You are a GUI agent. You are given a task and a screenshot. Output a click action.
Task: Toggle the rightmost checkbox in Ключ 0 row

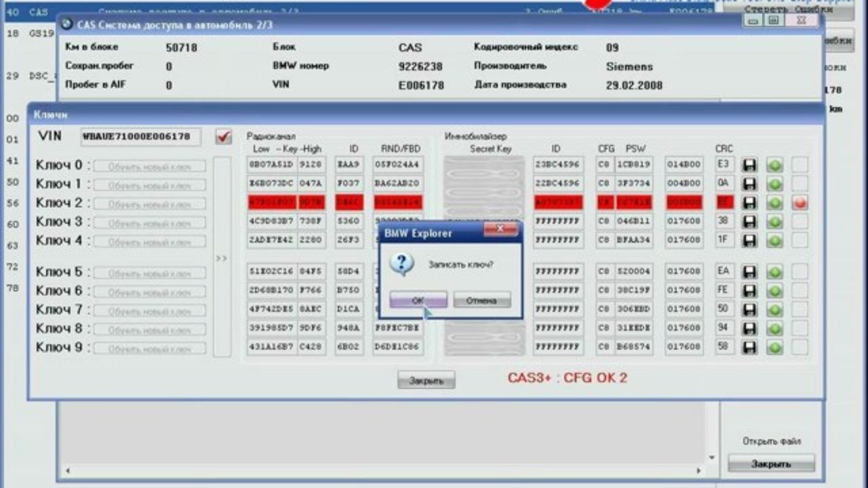[x=800, y=165]
